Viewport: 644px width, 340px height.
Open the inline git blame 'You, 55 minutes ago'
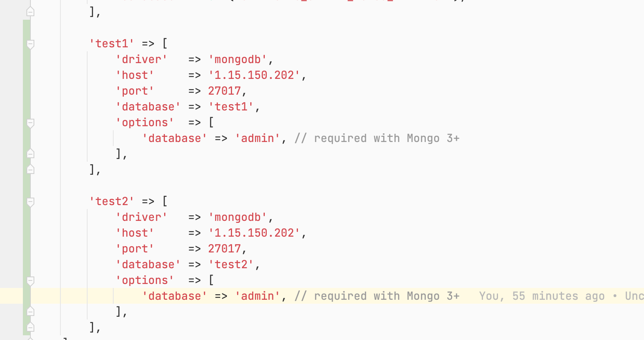[541, 296]
